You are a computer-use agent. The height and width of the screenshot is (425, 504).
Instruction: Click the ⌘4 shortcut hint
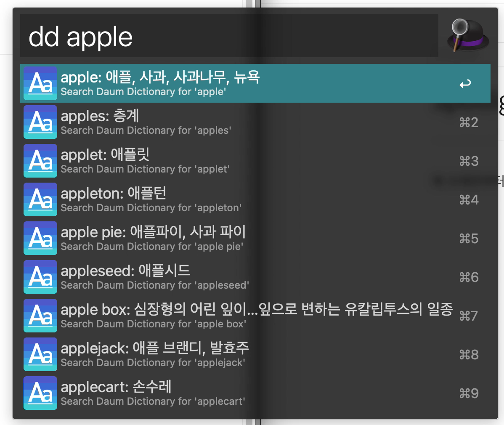pos(469,200)
